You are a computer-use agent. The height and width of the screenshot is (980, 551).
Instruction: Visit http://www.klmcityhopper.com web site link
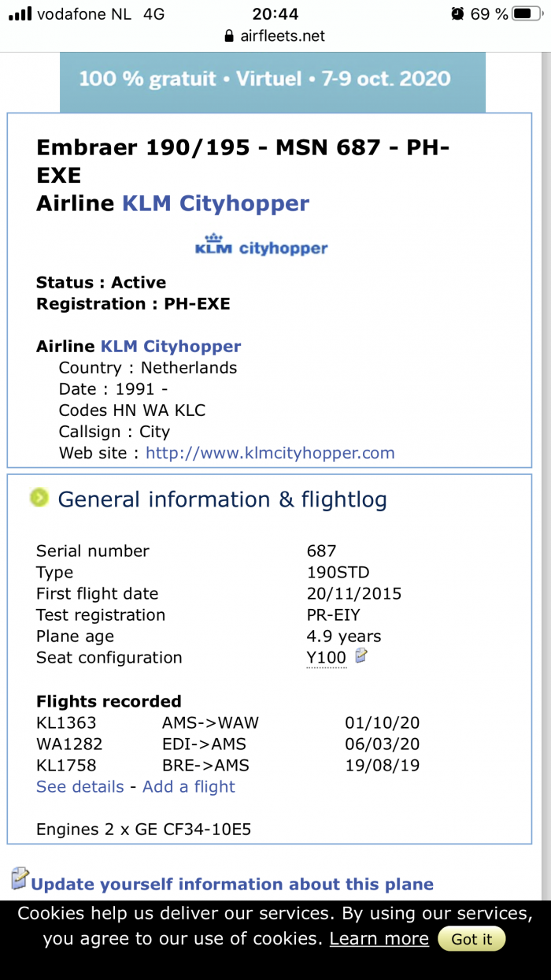point(270,453)
